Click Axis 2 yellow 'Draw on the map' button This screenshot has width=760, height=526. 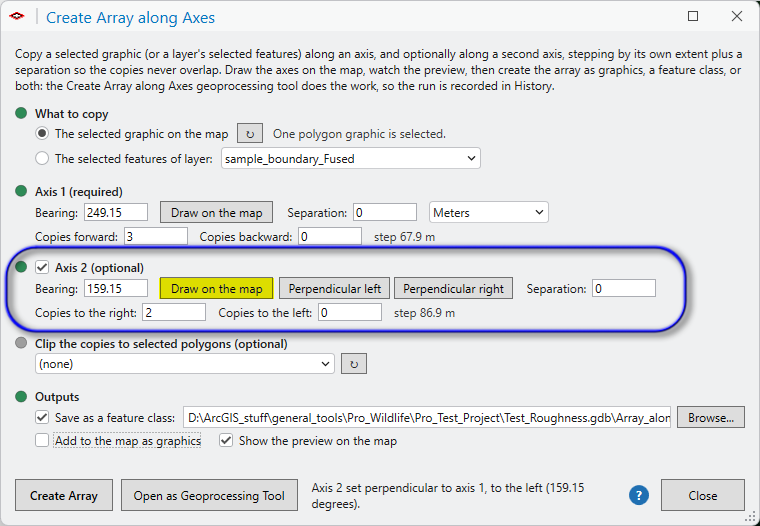pyautogui.click(x=217, y=289)
